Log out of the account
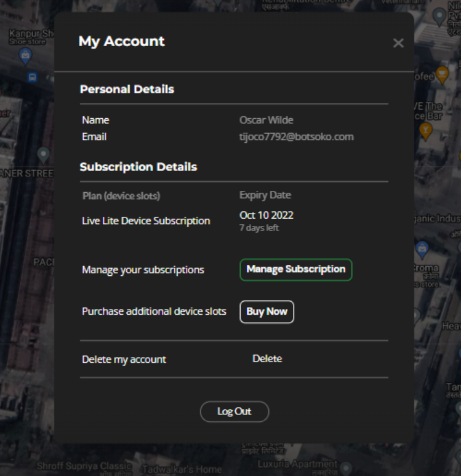This screenshot has height=476, width=461. (x=235, y=411)
